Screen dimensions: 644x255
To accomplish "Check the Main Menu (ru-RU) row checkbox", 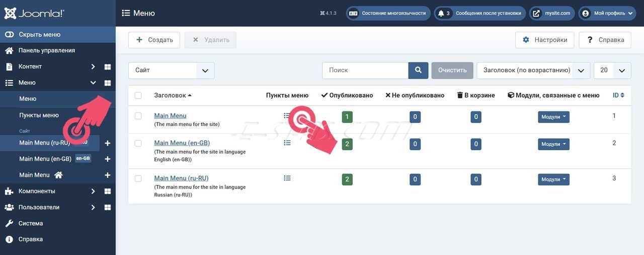I will click(138, 178).
